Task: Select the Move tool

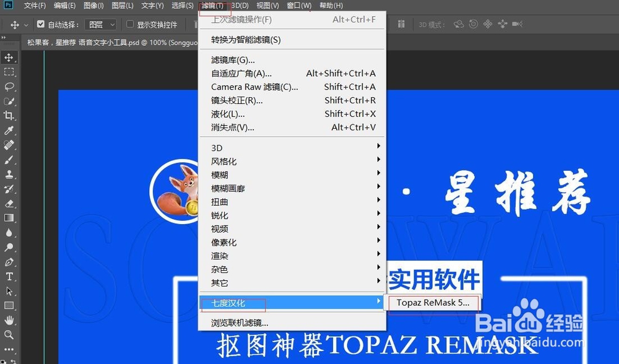Action: click(9, 58)
